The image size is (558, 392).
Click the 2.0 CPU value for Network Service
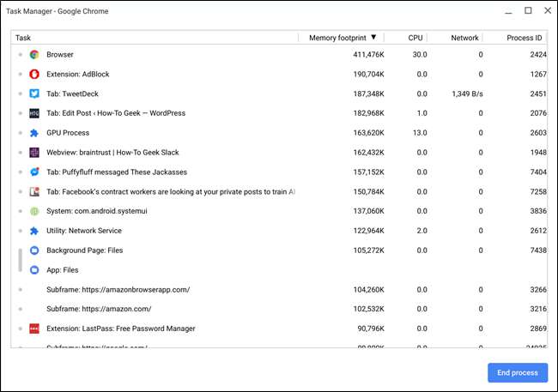tap(422, 231)
